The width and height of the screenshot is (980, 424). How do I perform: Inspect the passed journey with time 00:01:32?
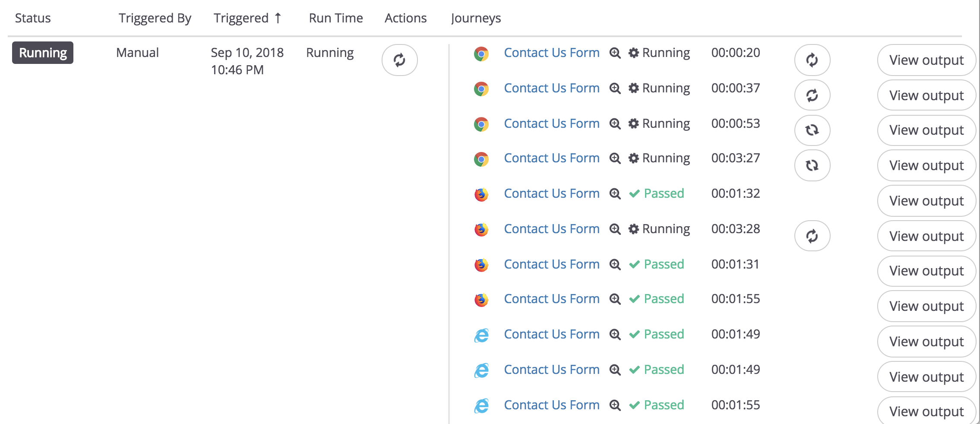615,194
